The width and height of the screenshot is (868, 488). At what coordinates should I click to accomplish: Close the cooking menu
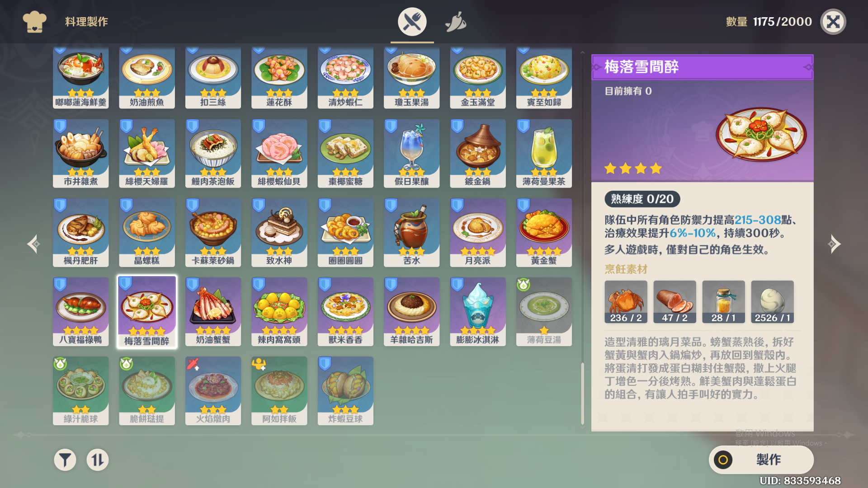coord(833,22)
